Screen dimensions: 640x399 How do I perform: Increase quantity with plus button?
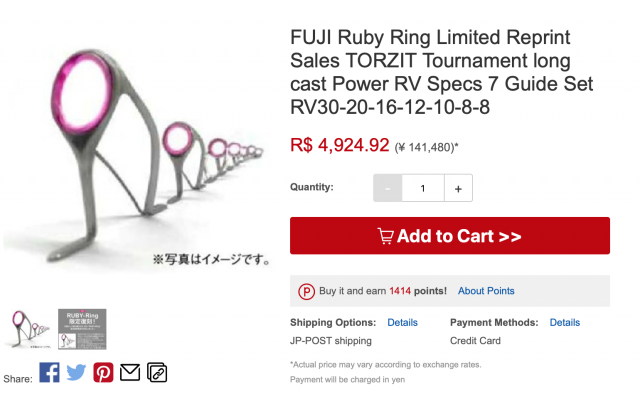458,188
